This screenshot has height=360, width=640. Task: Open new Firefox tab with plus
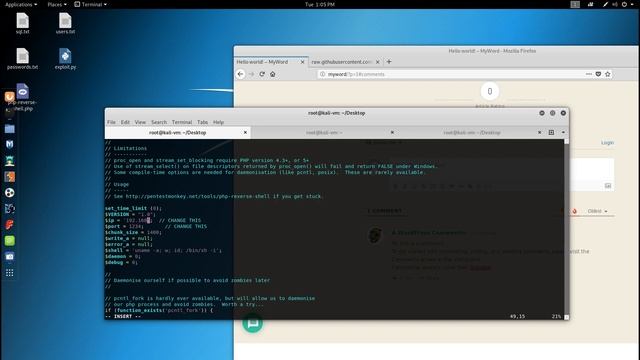tap(389, 62)
